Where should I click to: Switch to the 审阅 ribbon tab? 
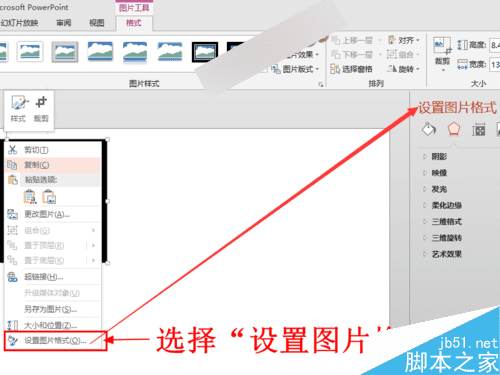pyautogui.click(x=64, y=23)
